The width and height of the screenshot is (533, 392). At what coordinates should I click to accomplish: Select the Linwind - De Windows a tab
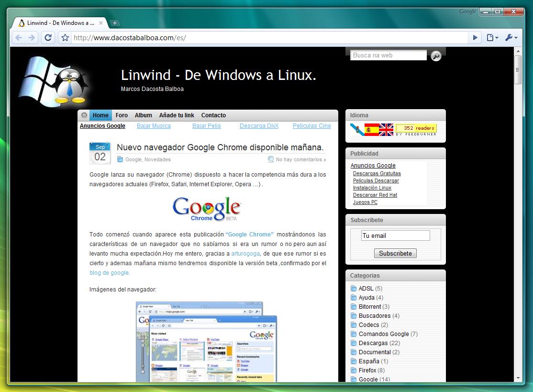(59, 23)
